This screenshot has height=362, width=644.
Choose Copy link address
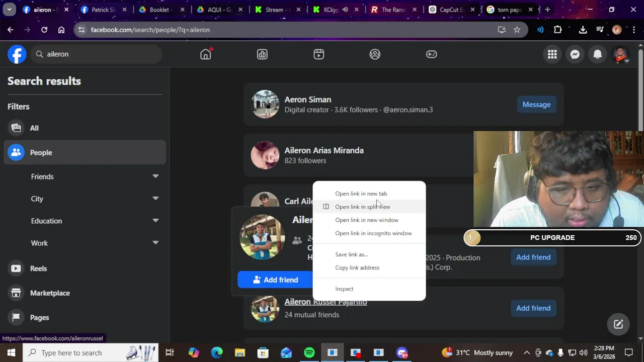point(369,267)
